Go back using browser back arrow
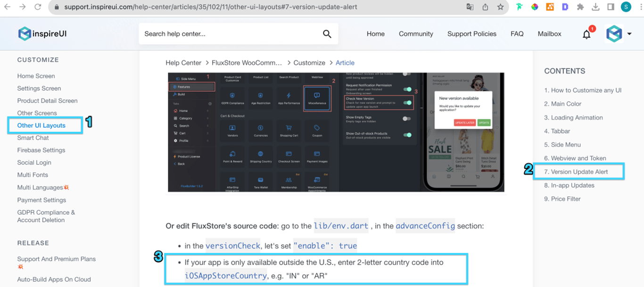Viewport: 644px width, 287px height. [8, 7]
